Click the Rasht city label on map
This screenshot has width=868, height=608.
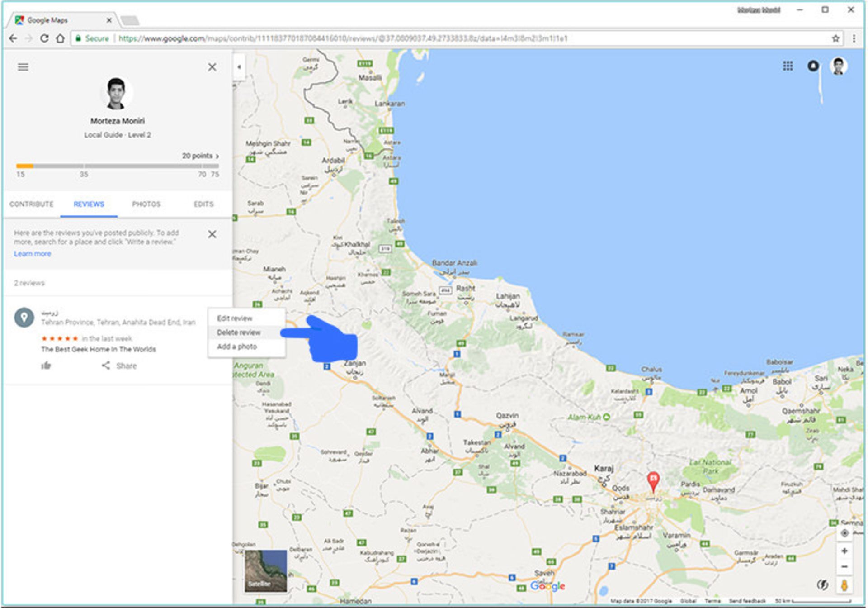pyautogui.click(x=465, y=288)
